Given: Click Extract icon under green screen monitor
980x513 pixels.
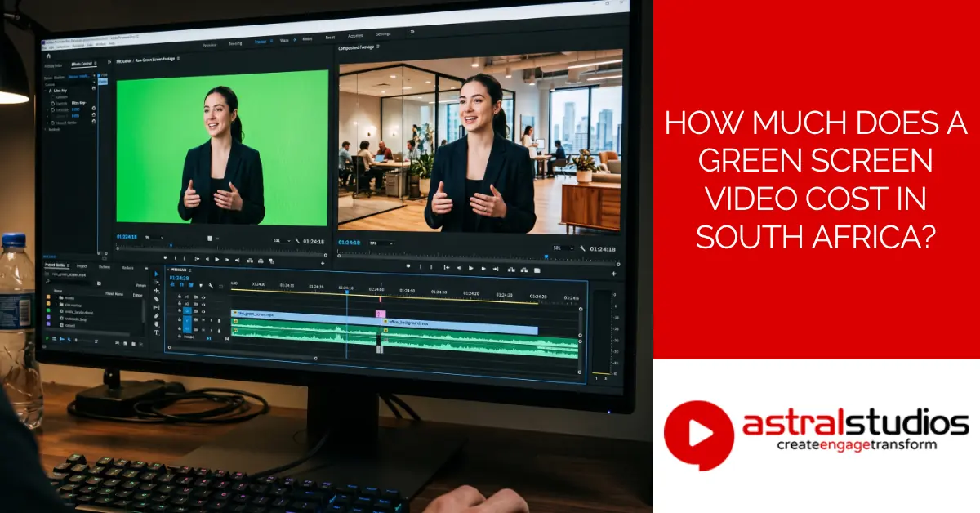Looking at the screenshot, I should tap(261, 261).
